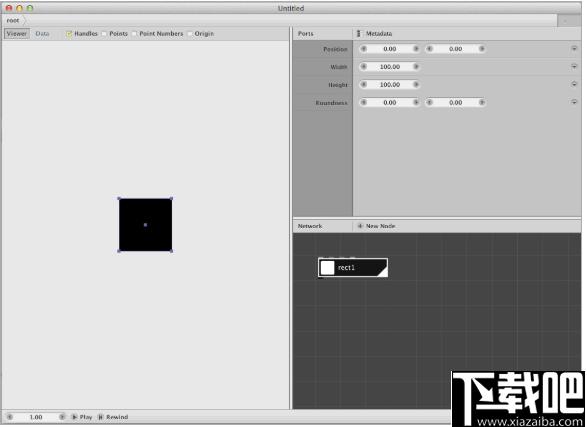
Task: Decrease Position X with left arrow
Action: pos(364,49)
